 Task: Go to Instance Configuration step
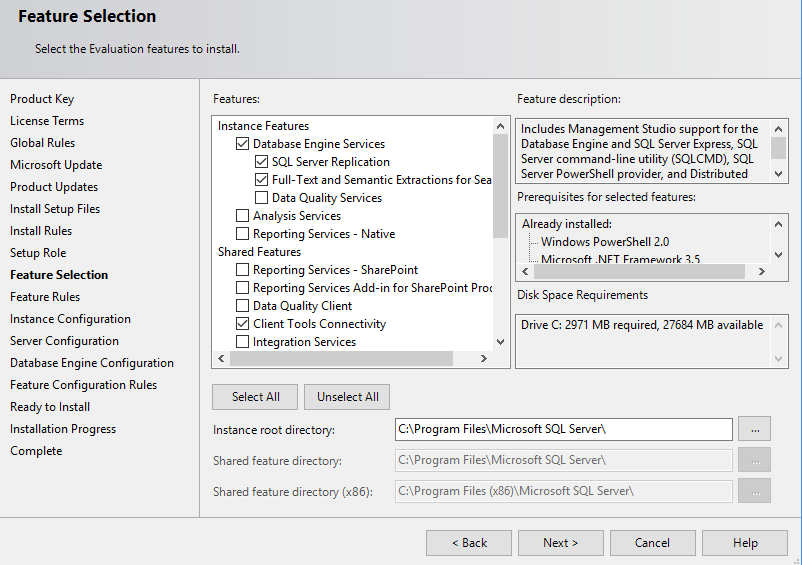pyautogui.click(x=70, y=319)
